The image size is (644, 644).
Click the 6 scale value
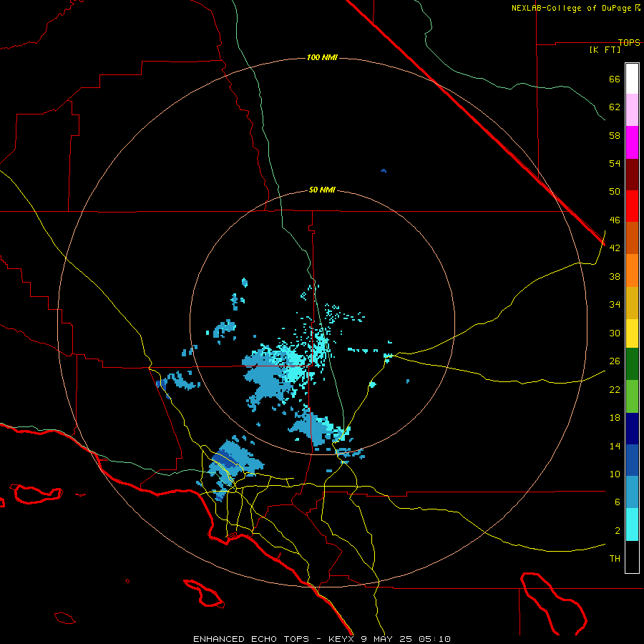coord(618,502)
